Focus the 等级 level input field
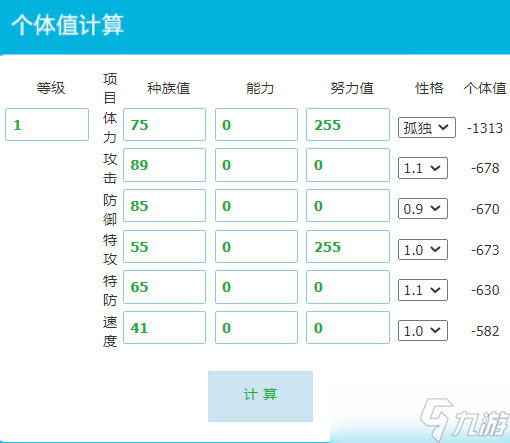 click(x=47, y=124)
